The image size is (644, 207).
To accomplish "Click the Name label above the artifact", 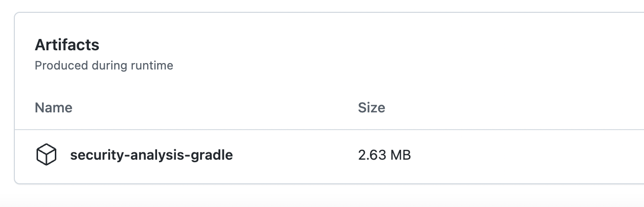I will [53, 107].
